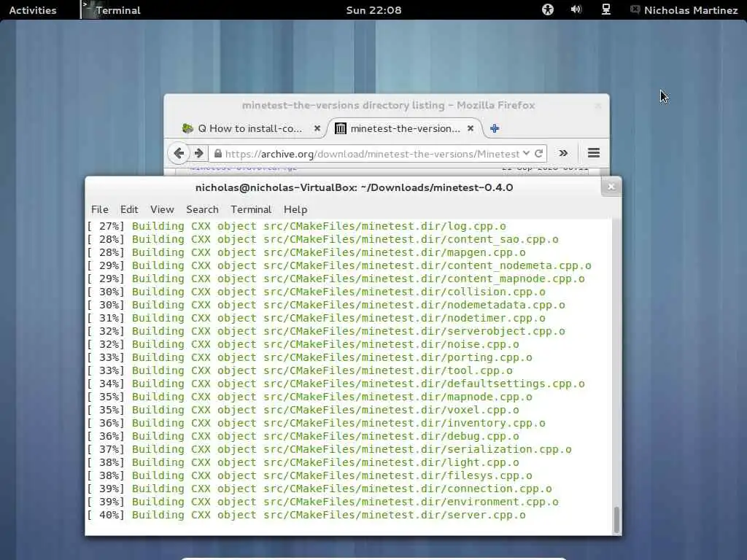Image resolution: width=747 pixels, height=560 pixels.
Task: Click the favicon on 'How to install' tab
Action: click(x=187, y=128)
